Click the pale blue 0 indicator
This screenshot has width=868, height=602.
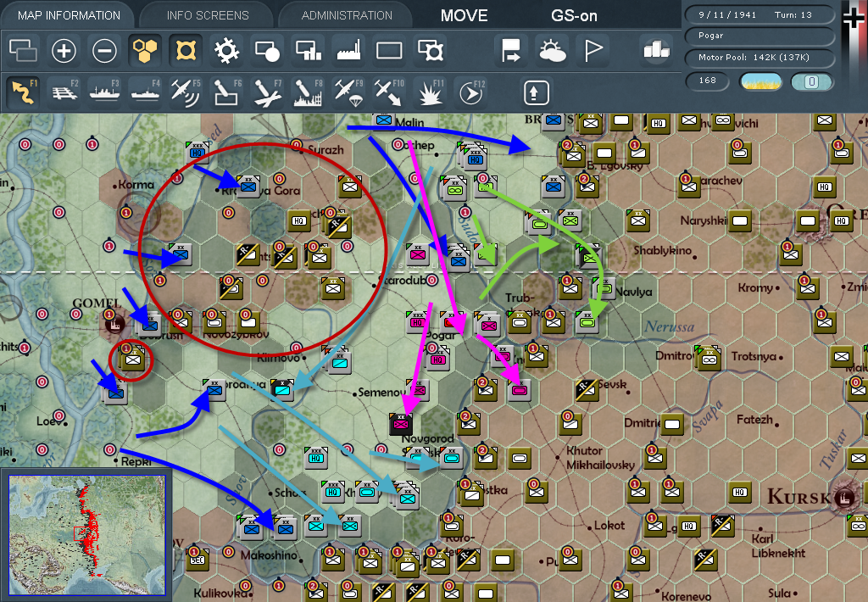pyautogui.click(x=811, y=82)
